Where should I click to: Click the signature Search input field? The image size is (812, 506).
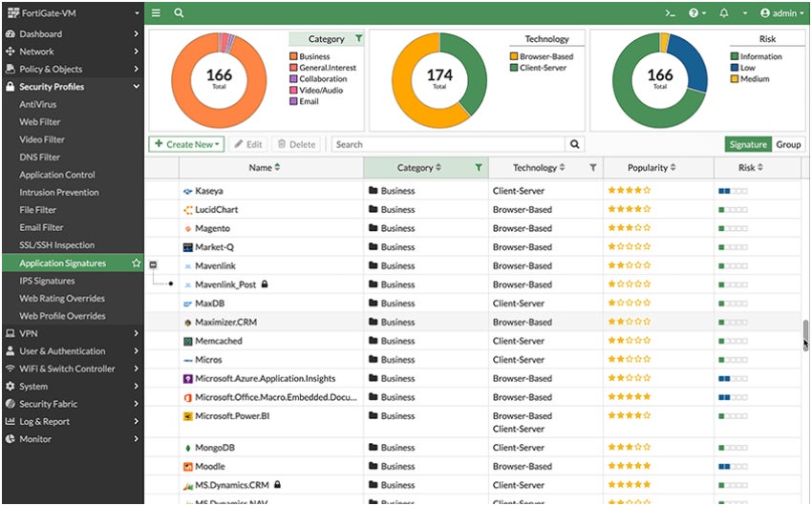point(449,144)
